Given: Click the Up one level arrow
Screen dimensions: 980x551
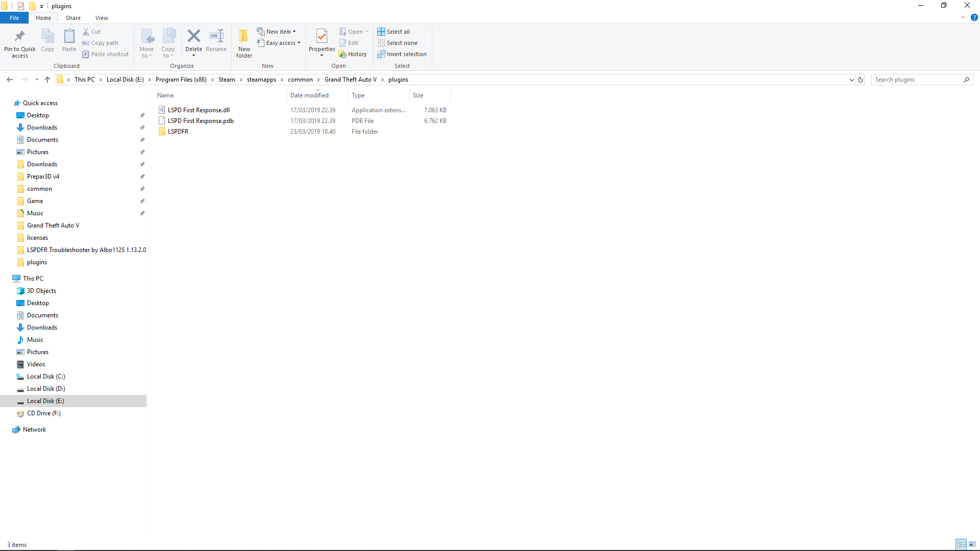Looking at the screenshot, I should pos(47,80).
